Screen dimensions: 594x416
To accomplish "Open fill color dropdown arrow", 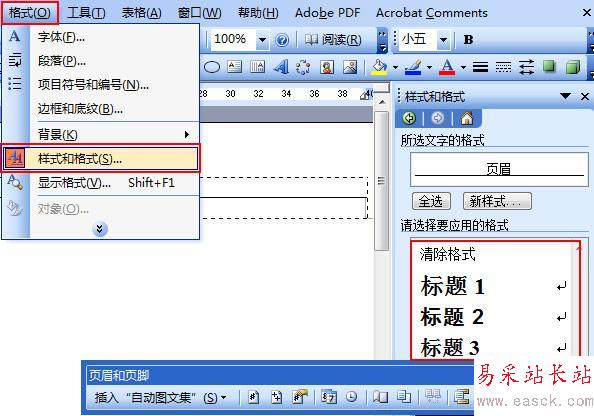I will [395, 67].
